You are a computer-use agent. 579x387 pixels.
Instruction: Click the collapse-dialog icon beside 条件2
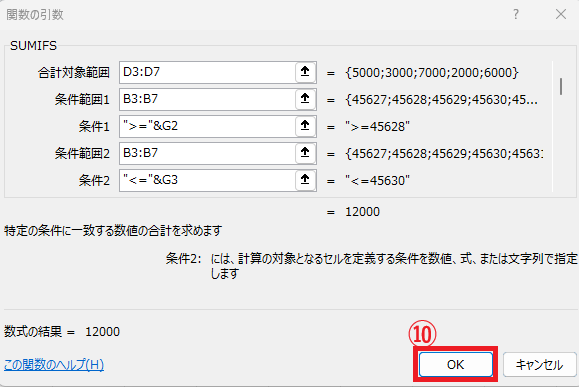pos(305,180)
